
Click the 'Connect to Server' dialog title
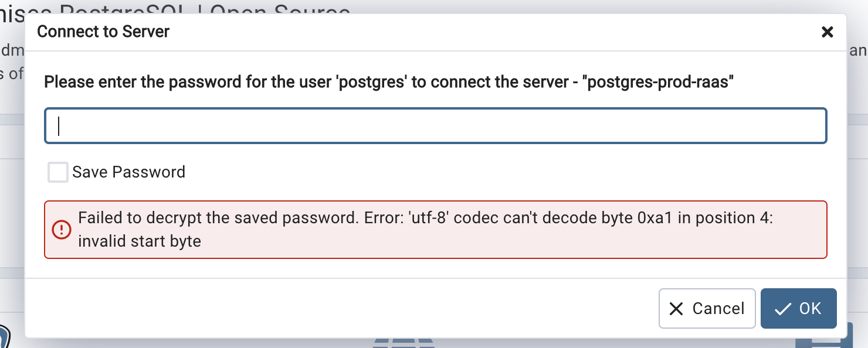click(x=103, y=32)
